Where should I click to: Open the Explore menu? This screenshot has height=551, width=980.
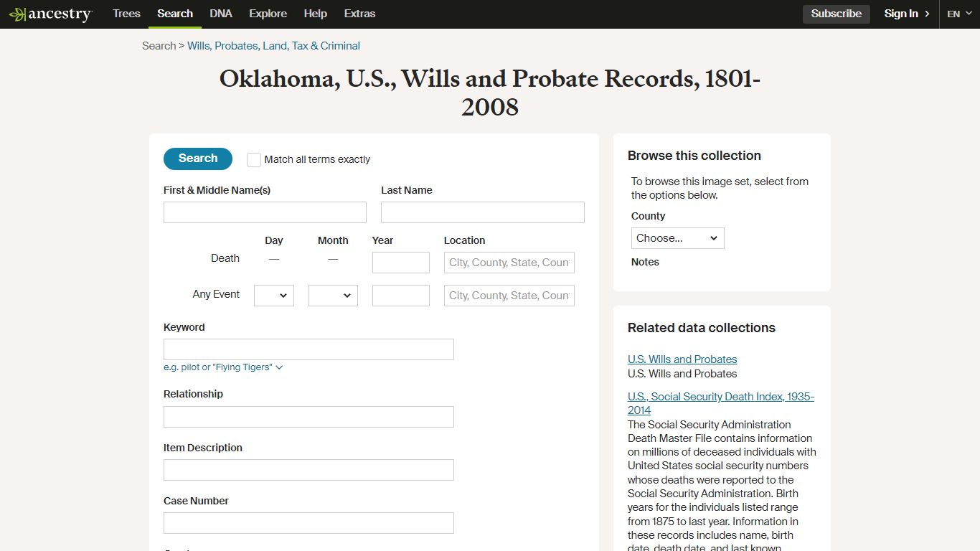click(268, 14)
